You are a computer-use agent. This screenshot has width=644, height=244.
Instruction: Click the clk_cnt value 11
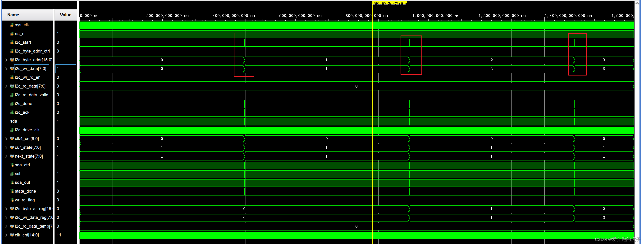point(59,235)
